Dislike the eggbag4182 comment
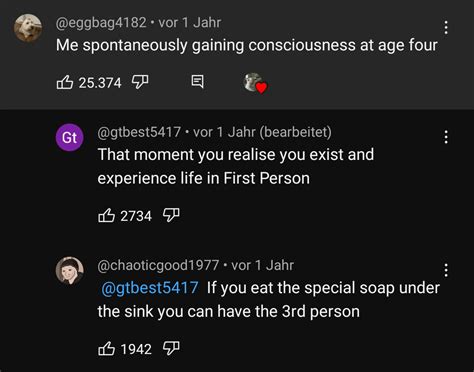 click(x=140, y=82)
